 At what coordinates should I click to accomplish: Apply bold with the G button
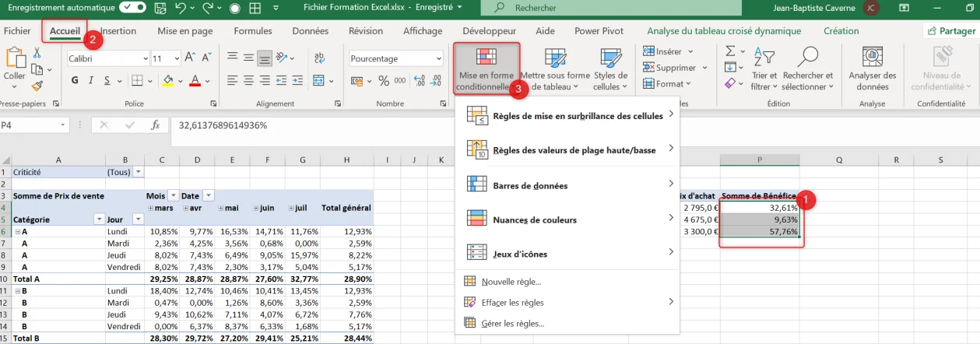76,80
